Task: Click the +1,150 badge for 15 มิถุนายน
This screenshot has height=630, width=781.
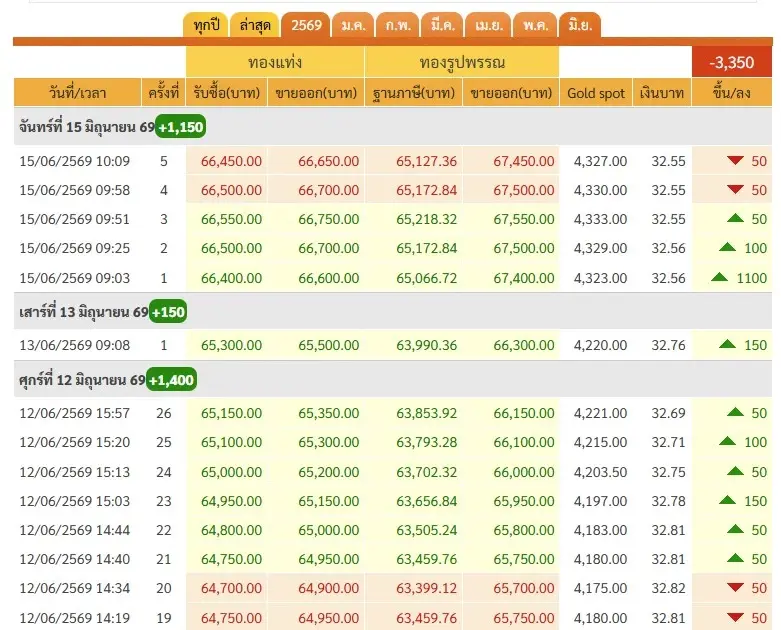Action: point(180,126)
